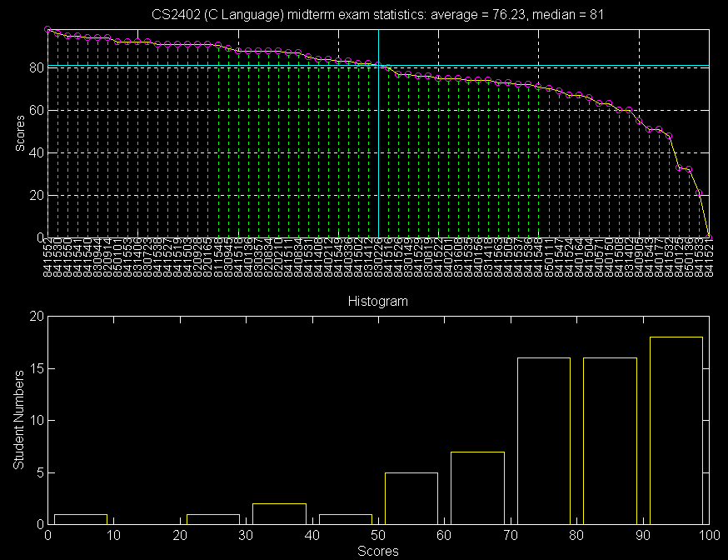This screenshot has height=560, width=728.
Task: Click the histogram bar for 20-30 scores
Action: 213,518
